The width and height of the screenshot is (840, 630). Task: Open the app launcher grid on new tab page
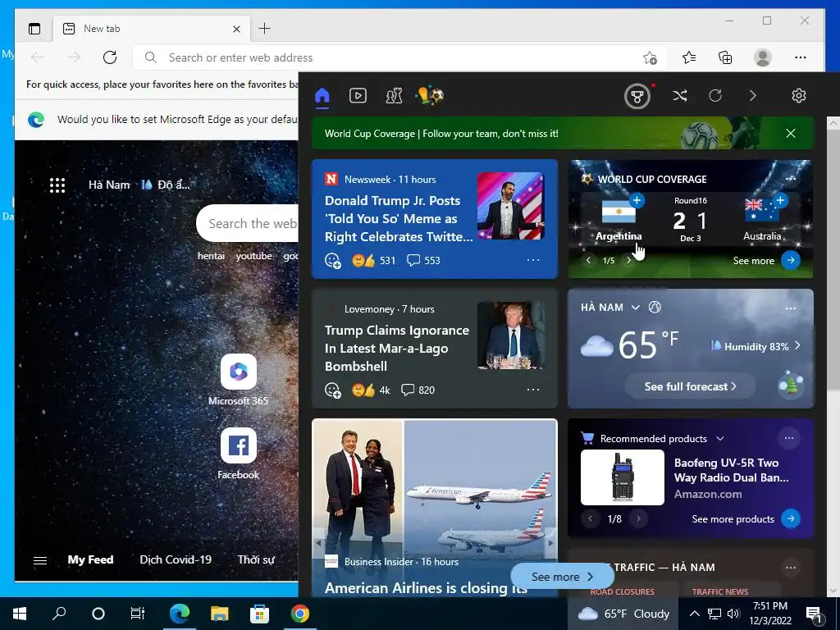(57, 185)
